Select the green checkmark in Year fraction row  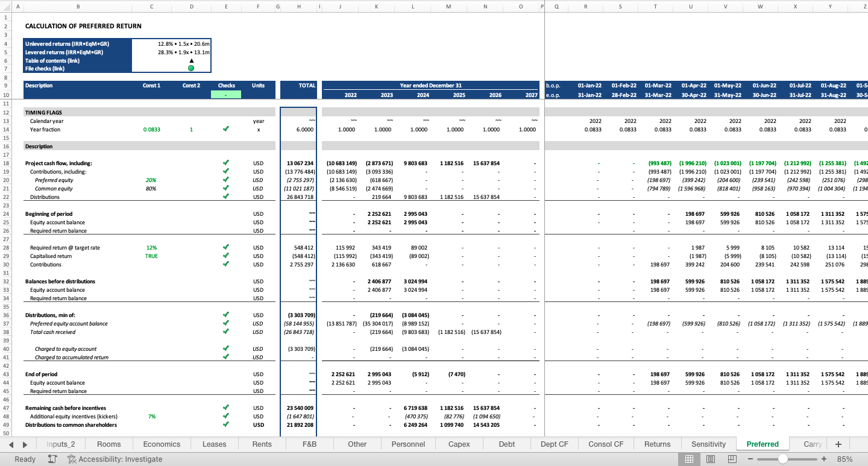coord(226,129)
